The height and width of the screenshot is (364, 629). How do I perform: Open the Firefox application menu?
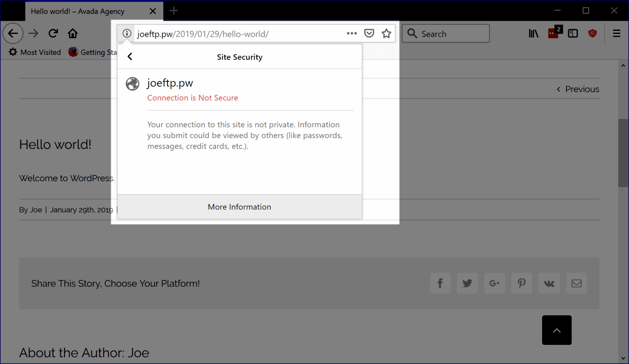coord(616,33)
